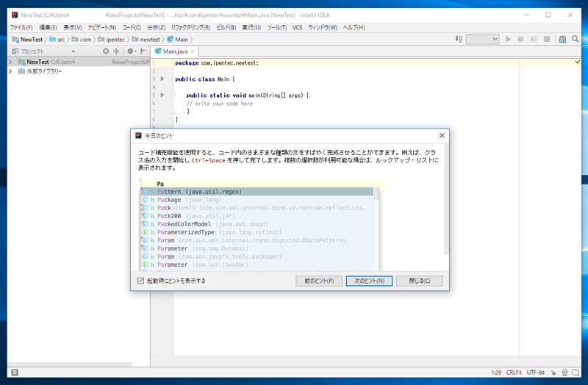Image resolution: width=588 pixels, height=385 pixels.
Task: Click 'Pattern (java.util.regex)' in tip image
Action: 257,192
